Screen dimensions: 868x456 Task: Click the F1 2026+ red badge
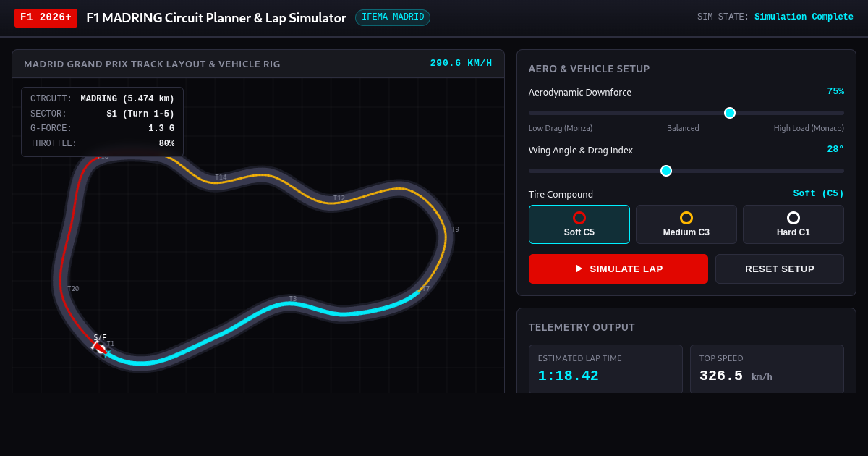coord(46,17)
